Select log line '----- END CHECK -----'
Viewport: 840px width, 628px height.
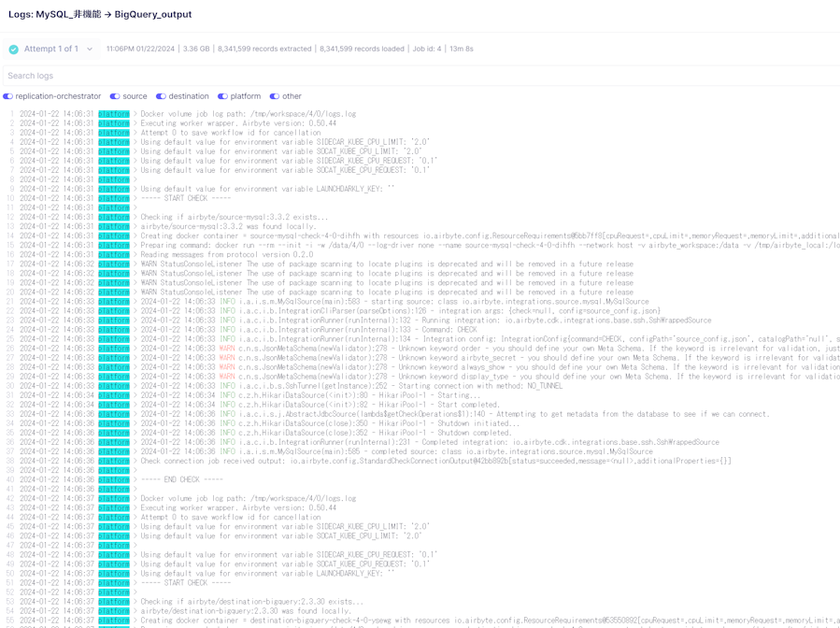[x=181, y=479]
